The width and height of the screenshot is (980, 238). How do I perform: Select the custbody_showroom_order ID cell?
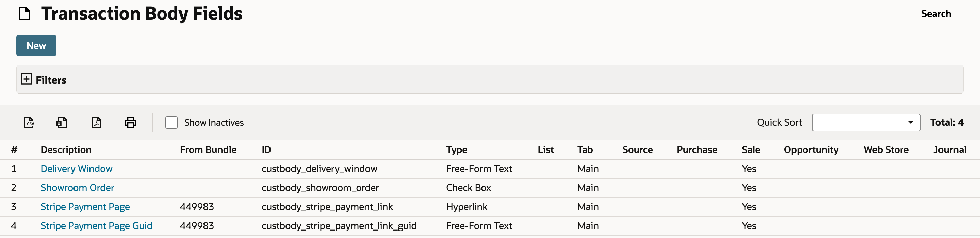click(320, 188)
